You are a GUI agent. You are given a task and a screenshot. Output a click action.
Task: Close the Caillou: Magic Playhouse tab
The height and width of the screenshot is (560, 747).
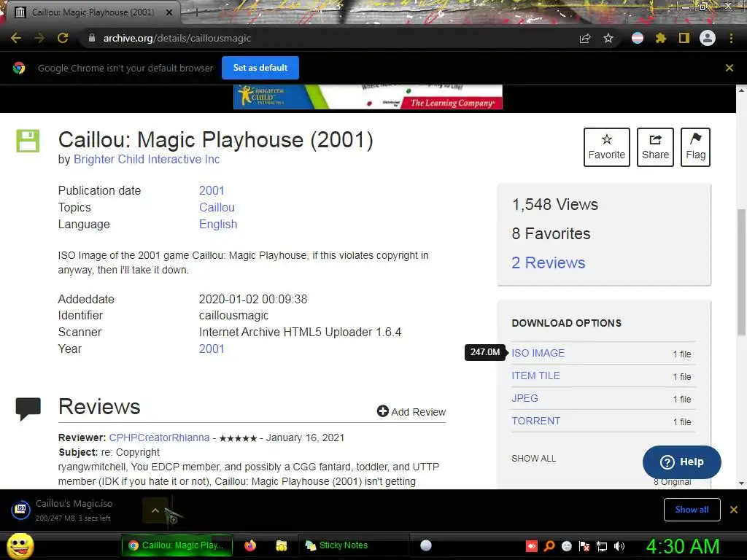pyautogui.click(x=169, y=12)
